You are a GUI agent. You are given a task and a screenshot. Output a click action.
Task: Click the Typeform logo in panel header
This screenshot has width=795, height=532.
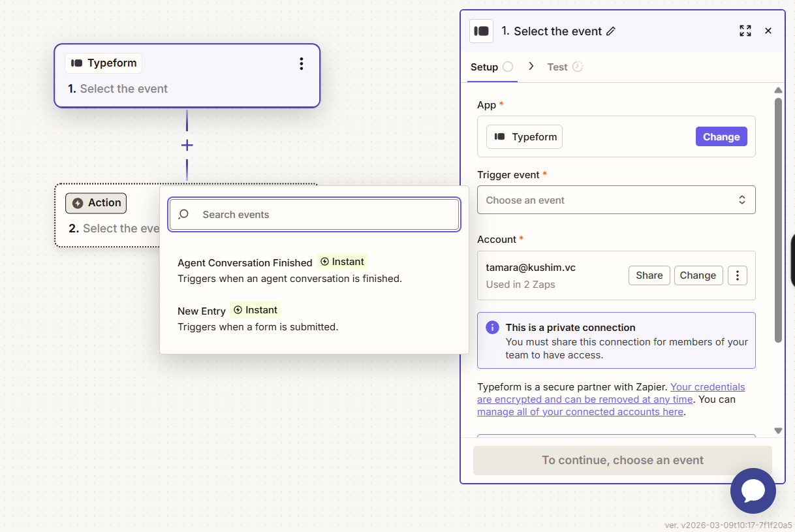(x=482, y=31)
